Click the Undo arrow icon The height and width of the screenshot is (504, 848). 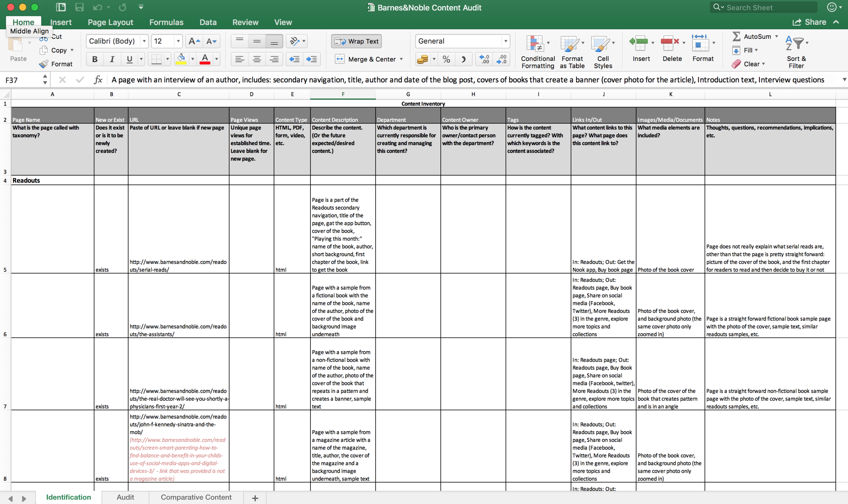[x=98, y=7]
